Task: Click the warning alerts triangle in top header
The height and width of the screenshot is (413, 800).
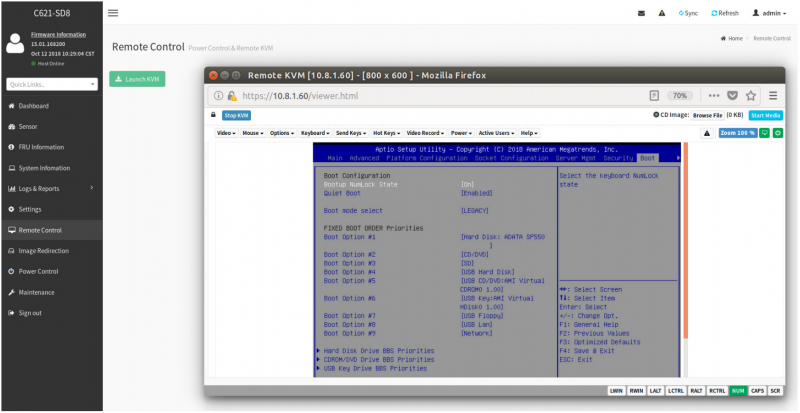Action: (x=662, y=13)
